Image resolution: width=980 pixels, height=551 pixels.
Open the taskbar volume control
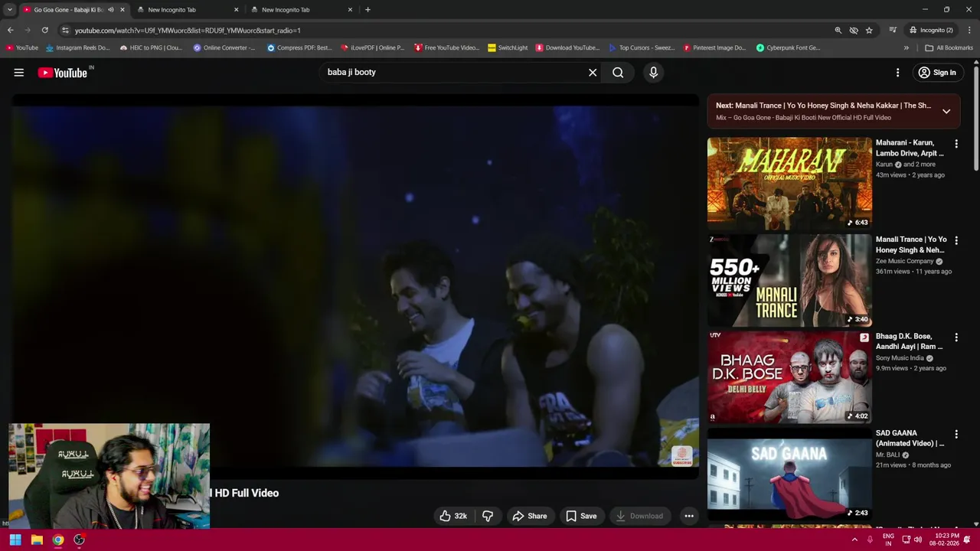pyautogui.click(x=917, y=540)
